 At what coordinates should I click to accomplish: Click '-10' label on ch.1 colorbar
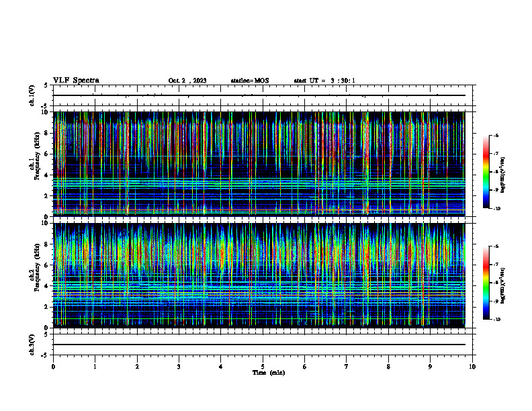tap(497, 209)
